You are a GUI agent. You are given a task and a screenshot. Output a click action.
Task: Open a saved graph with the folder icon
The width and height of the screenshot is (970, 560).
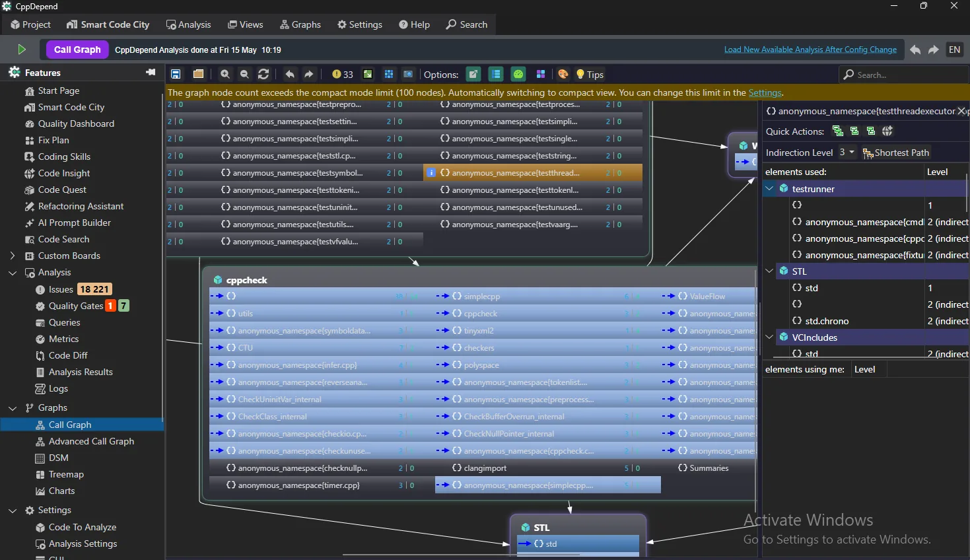point(198,74)
